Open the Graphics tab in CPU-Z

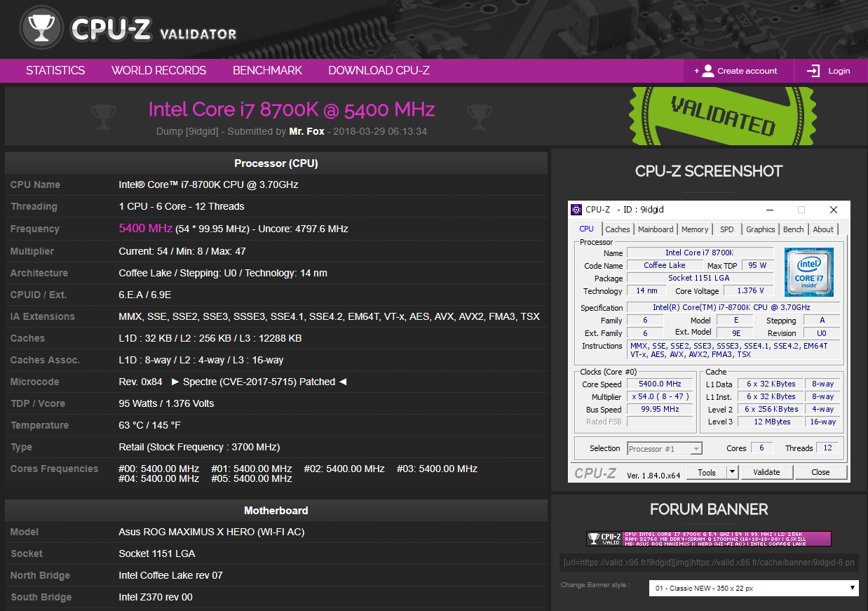[761, 229]
